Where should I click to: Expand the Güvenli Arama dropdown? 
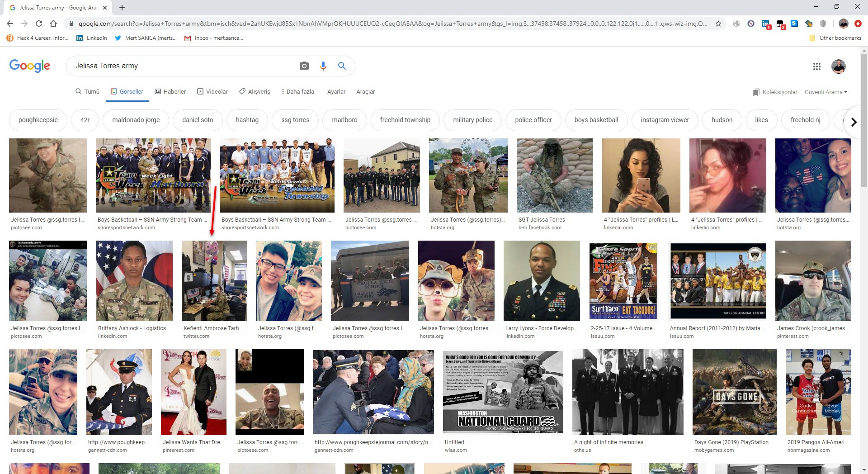[826, 92]
